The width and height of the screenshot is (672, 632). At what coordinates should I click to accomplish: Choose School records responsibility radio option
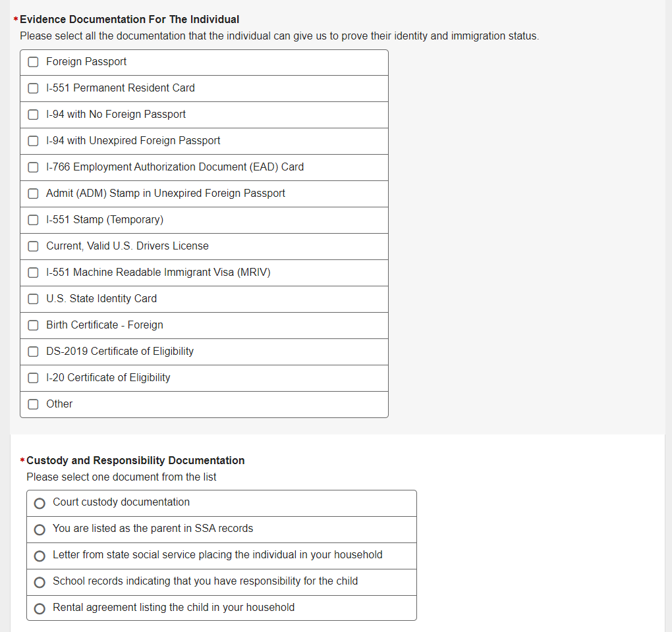(40, 582)
